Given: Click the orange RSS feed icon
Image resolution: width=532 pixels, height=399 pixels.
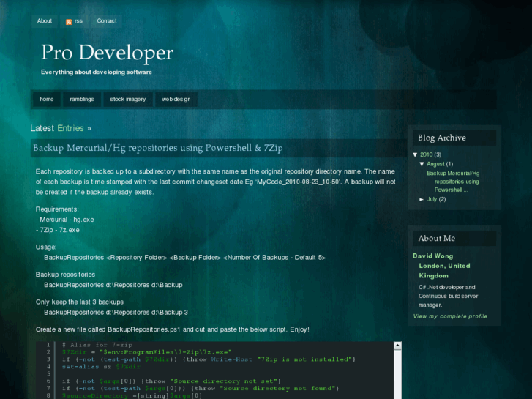Looking at the screenshot, I should click(69, 21).
